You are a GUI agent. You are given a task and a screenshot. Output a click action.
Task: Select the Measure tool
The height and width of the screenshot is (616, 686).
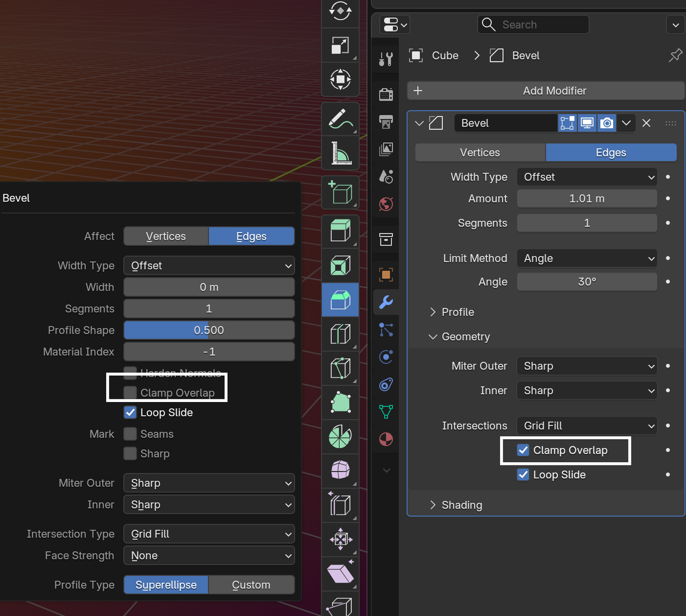tap(340, 153)
